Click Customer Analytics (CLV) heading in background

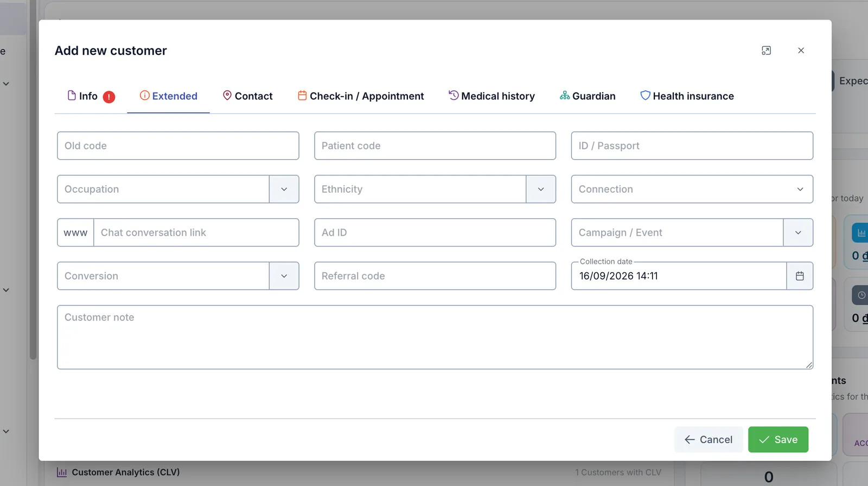(x=126, y=472)
